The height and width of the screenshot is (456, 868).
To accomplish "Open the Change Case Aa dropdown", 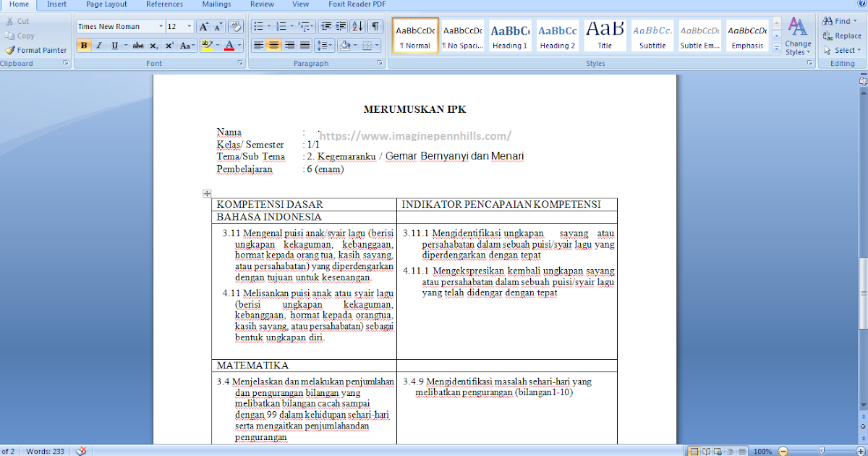I will (x=187, y=46).
